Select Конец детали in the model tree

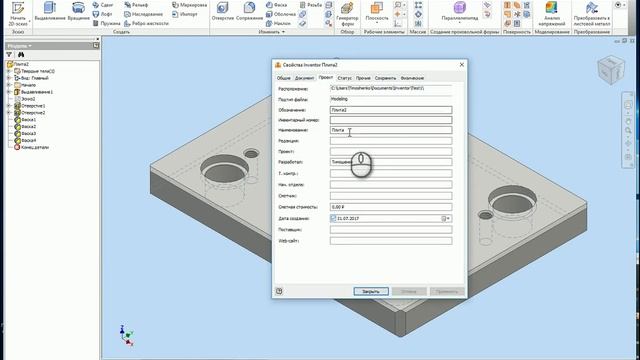pyautogui.click(x=32, y=147)
